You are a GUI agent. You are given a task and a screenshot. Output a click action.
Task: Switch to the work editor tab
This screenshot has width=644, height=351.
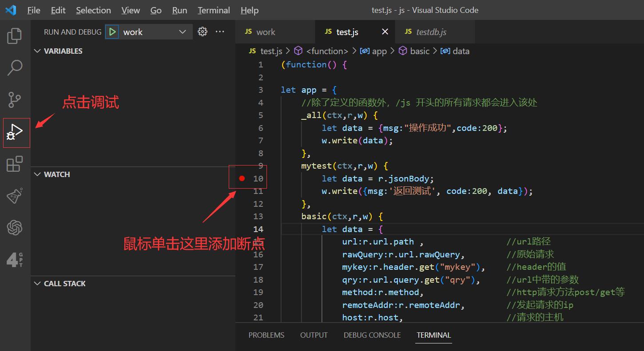click(x=275, y=32)
